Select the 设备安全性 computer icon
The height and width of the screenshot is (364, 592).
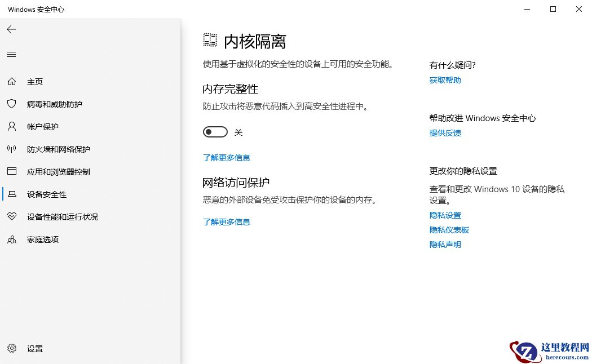[12, 194]
